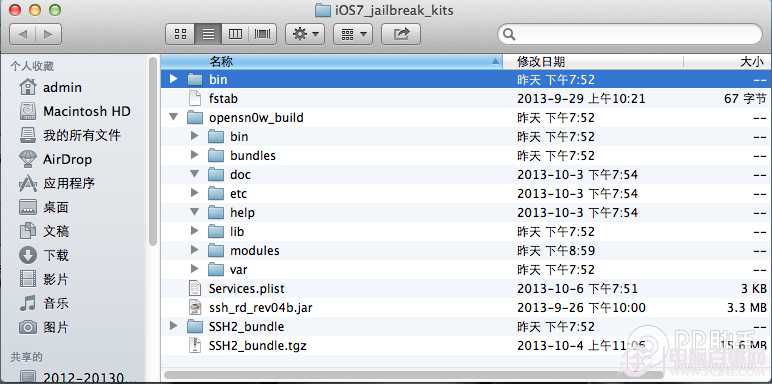Click fstab date 2013-9-29 上午10:21

581,98
